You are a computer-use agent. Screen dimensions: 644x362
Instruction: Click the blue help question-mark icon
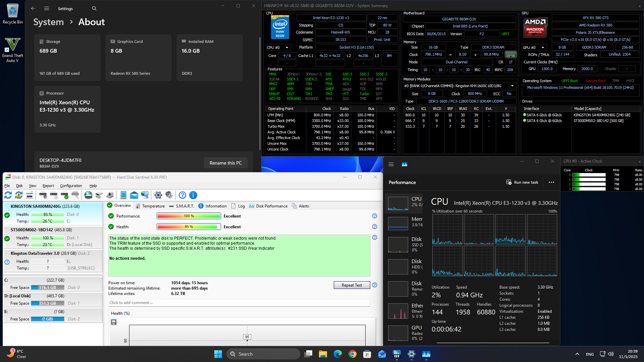click(x=182, y=195)
